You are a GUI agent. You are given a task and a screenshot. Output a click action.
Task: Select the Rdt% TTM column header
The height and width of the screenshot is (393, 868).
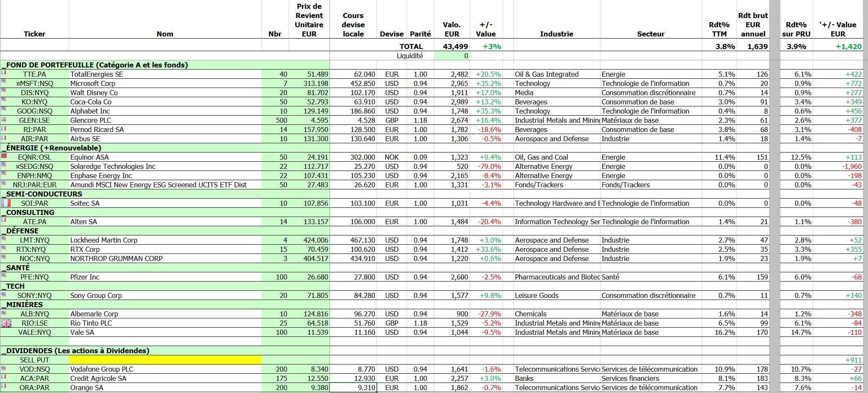click(x=719, y=29)
